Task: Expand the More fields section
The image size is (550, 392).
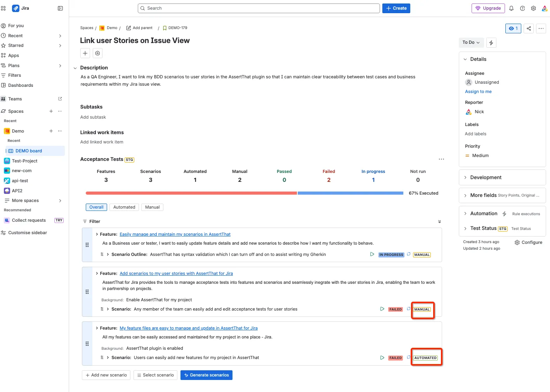Action: tap(465, 195)
